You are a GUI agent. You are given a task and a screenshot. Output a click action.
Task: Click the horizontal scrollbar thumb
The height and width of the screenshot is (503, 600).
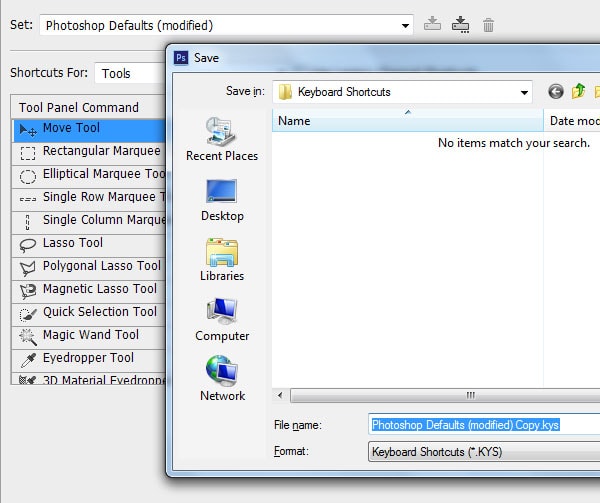(x=445, y=395)
